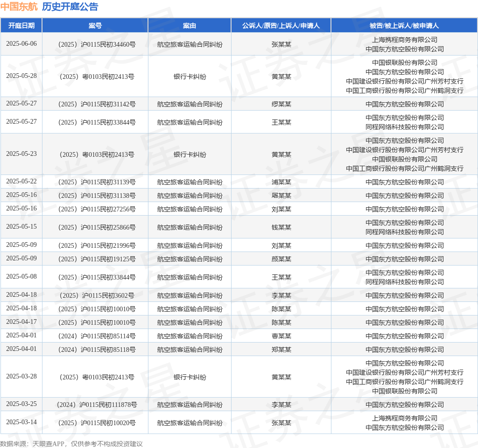This screenshot has height=448, width=478.
Task: Select the 开庭日期 column header
Action: (21, 26)
